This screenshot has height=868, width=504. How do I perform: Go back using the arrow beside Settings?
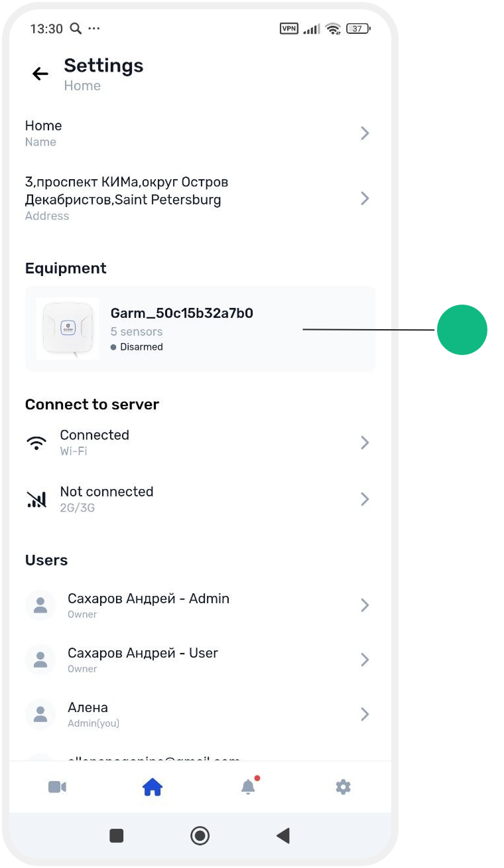[40, 74]
